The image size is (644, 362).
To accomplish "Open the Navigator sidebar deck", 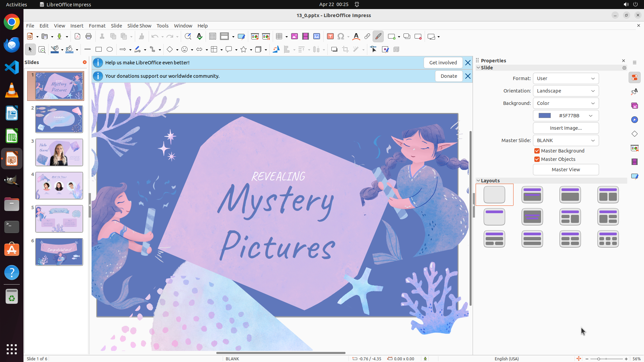I will pyautogui.click(x=634, y=120).
